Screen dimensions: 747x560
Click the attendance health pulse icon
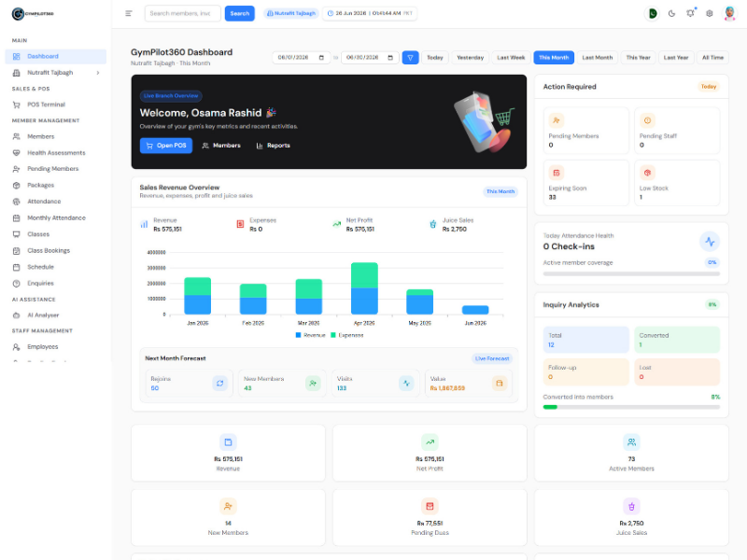[710, 242]
